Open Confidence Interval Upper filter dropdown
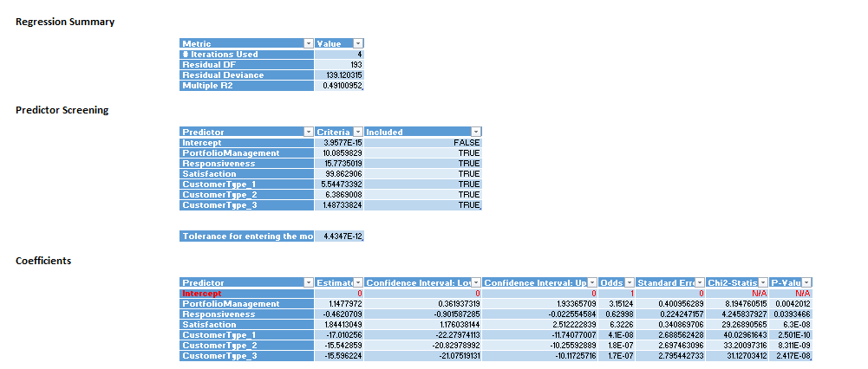868x369 pixels. coord(593,282)
